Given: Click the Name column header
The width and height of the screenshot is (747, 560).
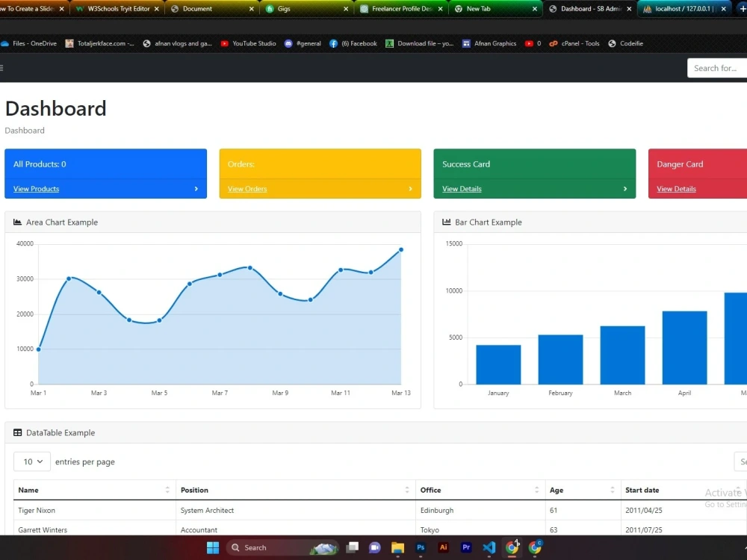Looking at the screenshot, I should click(94, 490).
